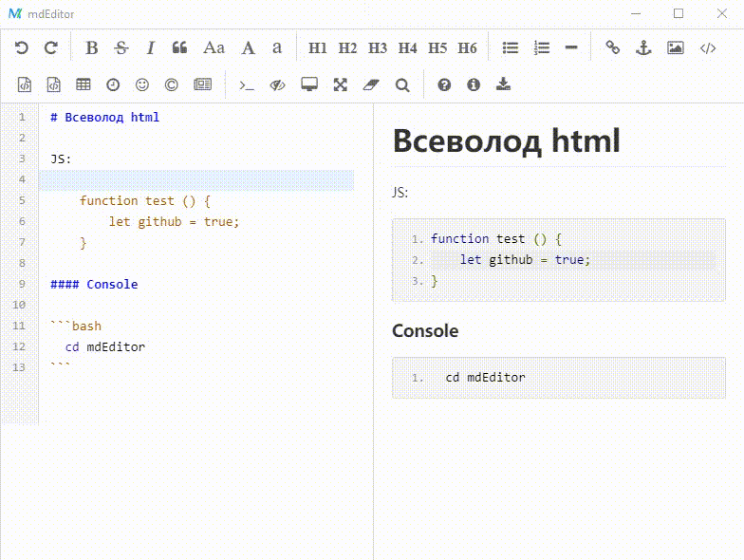Image resolution: width=744 pixels, height=560 pixels.
Task: Insert H2 heading
Action: pyautogui.click(x=347, y=47)
